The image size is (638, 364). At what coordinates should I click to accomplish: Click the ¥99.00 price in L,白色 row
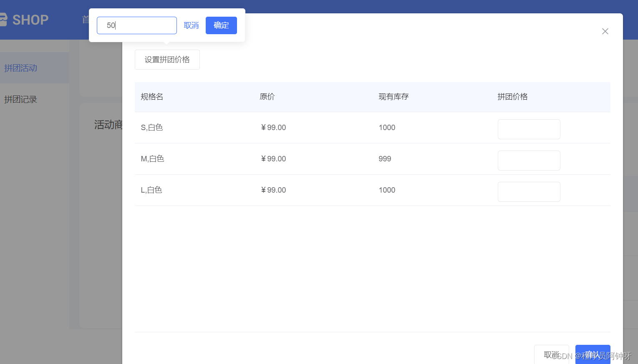pos(273,190)
